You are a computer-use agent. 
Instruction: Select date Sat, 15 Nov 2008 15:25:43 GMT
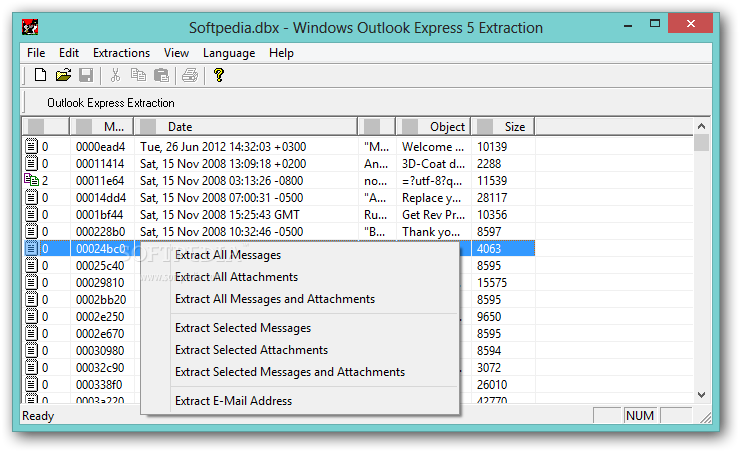[219, 215]
